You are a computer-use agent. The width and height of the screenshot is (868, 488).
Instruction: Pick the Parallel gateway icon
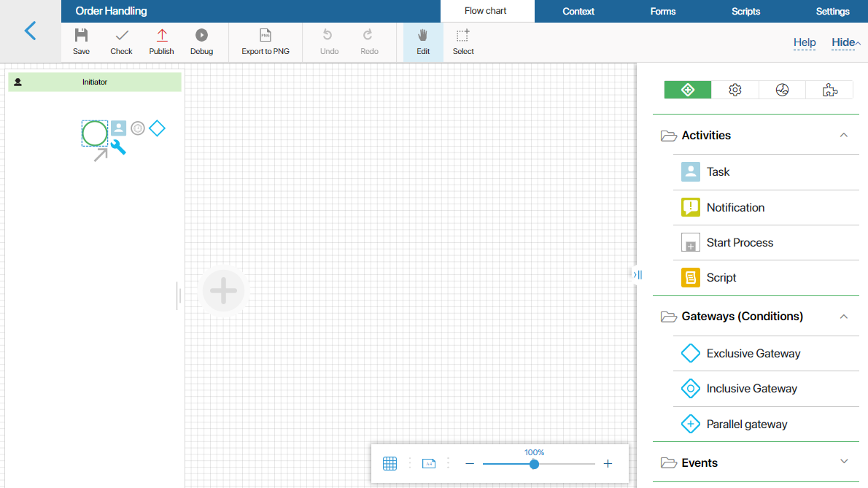click(690, 424)
